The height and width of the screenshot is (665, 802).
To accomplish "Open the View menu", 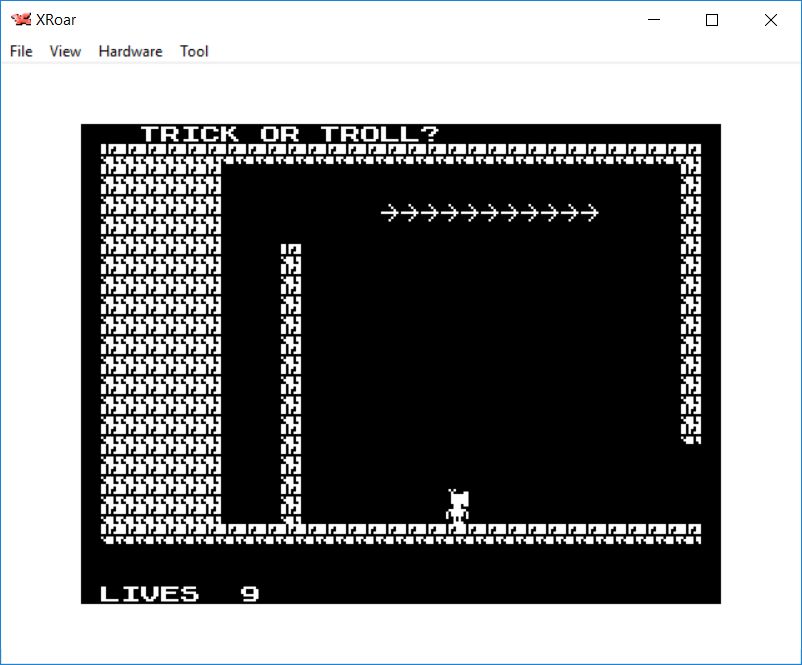I will 65,51.
